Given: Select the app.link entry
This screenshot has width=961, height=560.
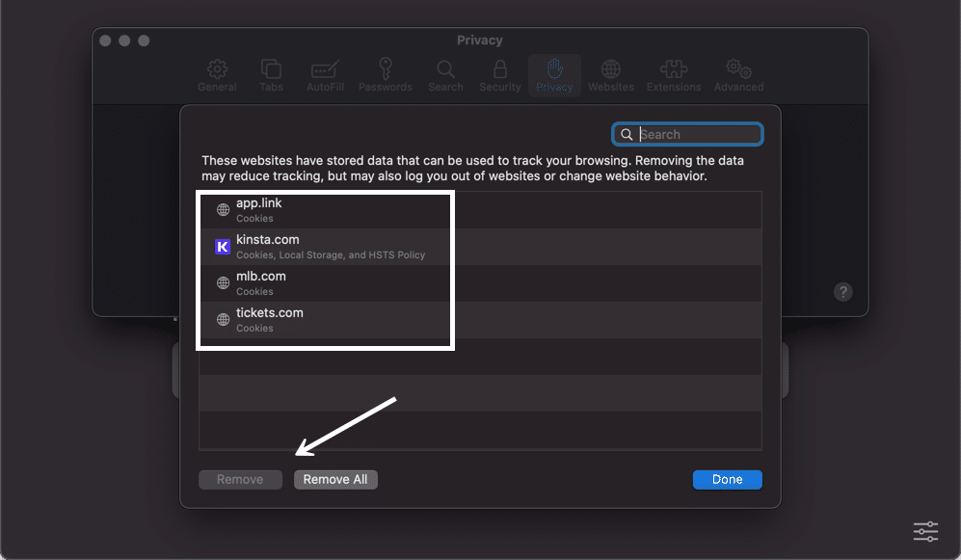Looking at the screenshot, I should [x=318, y=209].
